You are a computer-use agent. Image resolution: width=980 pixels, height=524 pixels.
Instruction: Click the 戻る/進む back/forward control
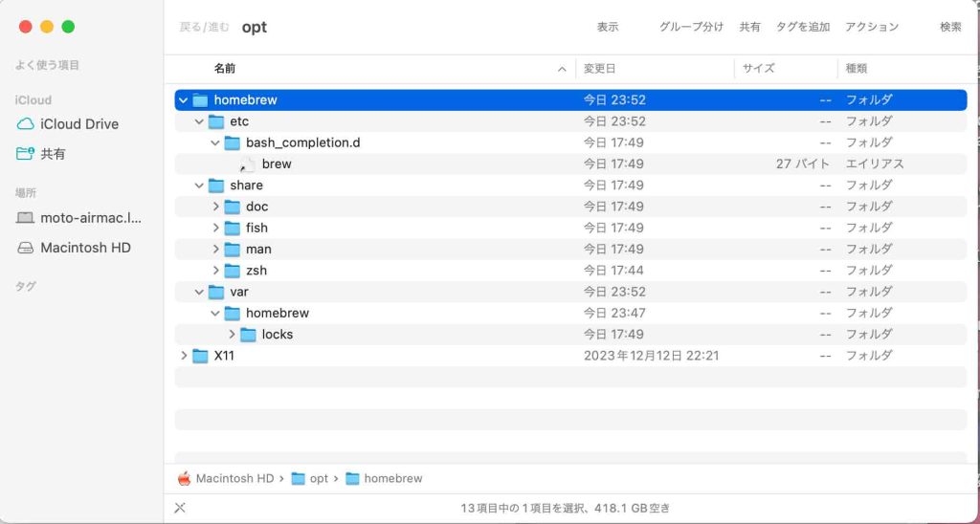205,27
